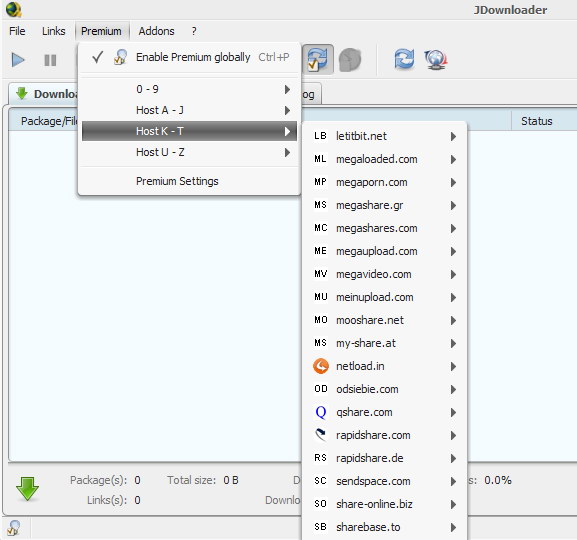Expand the Host A - J submenu

pos(189,110)
